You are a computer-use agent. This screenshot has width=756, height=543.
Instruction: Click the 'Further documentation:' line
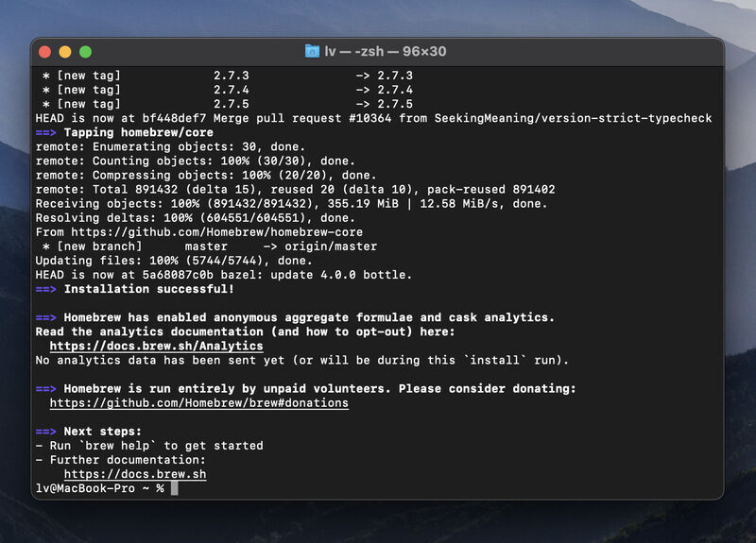tap(121, 460)
